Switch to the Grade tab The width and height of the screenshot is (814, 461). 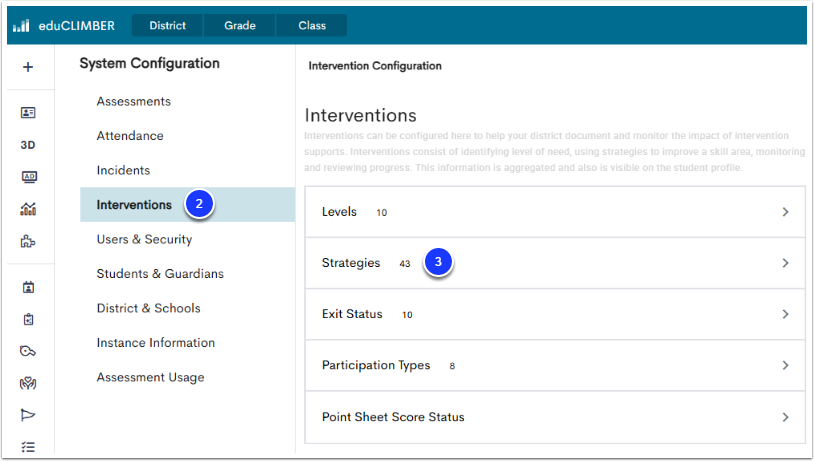(x=240, y=25)
